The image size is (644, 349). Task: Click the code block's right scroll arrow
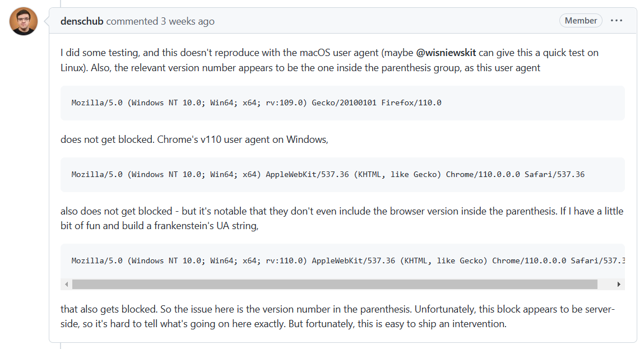619,285
